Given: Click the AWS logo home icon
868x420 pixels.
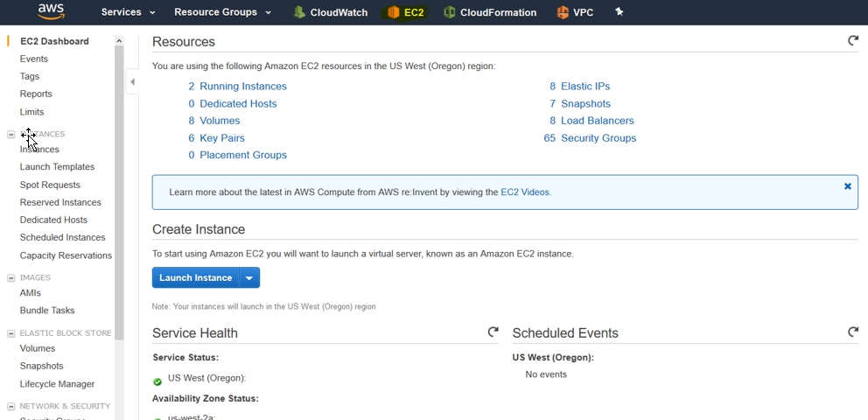Looking at the screenshot, I should point(51,11).
